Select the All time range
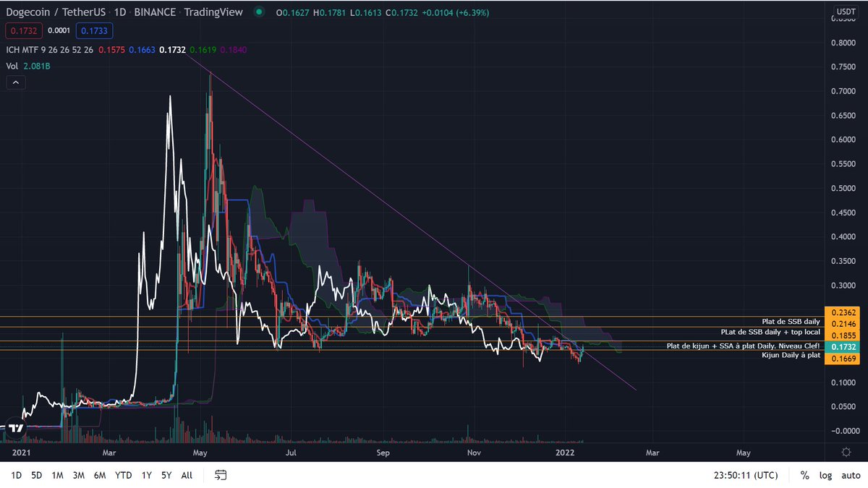This screenshot has height=488, width=868. [x=187, y=475]
